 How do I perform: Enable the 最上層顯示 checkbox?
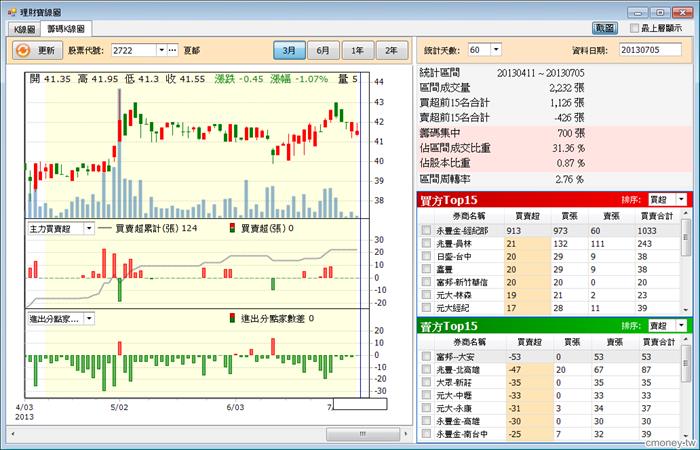click(634, 28)
